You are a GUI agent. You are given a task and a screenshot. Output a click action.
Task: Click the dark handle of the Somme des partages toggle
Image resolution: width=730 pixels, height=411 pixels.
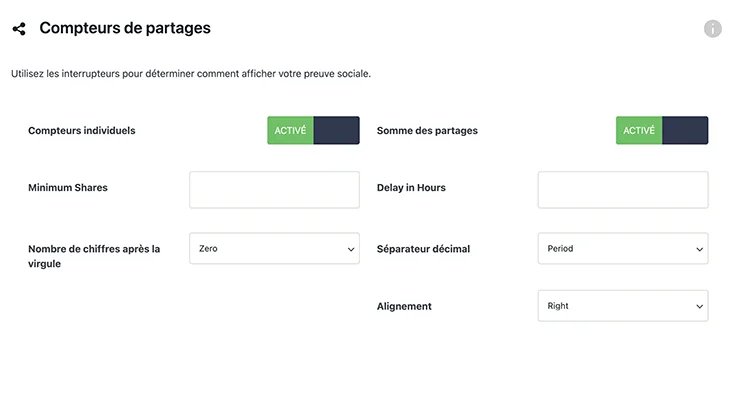click(685, 130)
